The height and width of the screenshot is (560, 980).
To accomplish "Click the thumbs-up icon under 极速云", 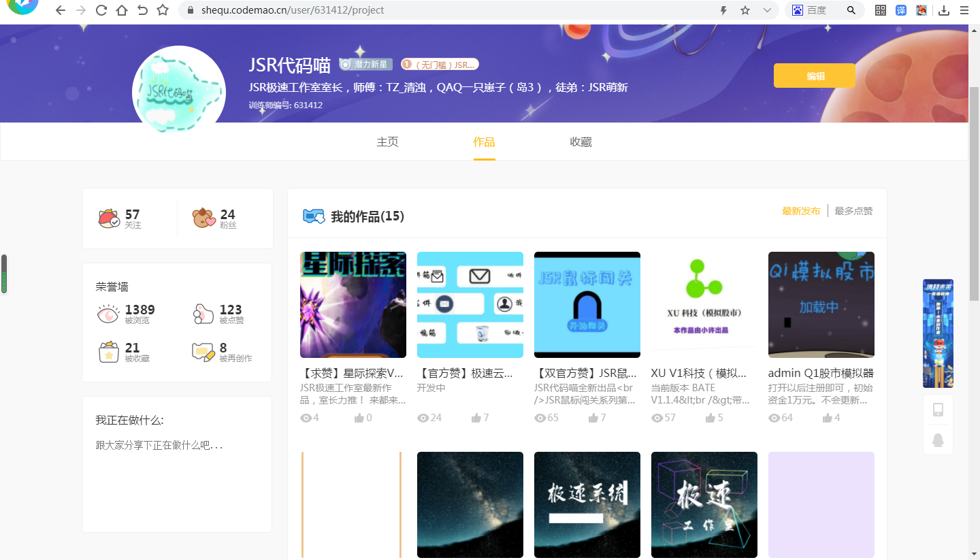I will (476, 418).
